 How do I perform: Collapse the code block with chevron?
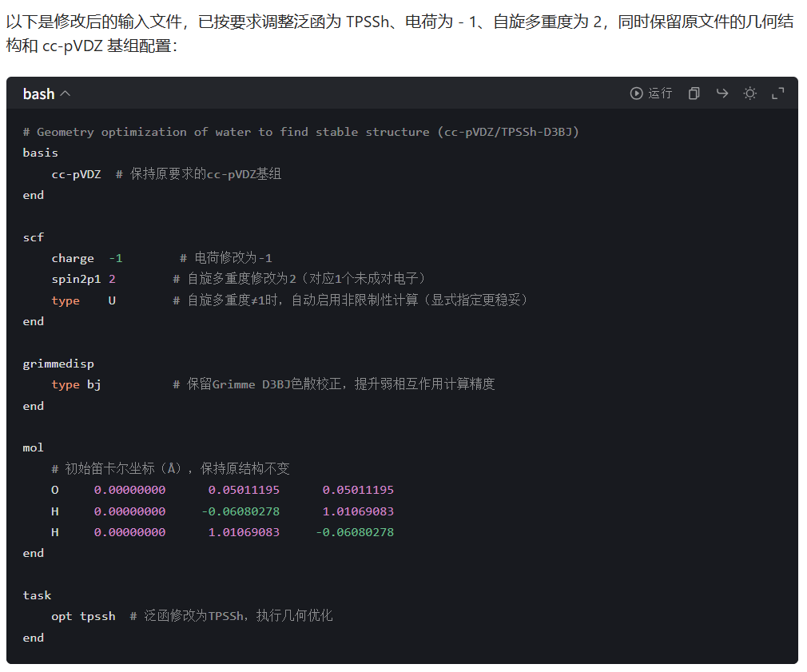(66, 93)
